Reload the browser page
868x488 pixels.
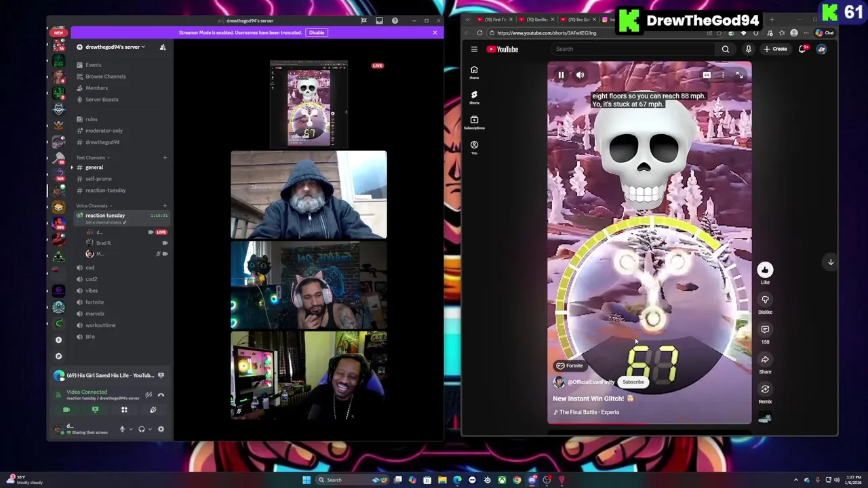point(479,33)
